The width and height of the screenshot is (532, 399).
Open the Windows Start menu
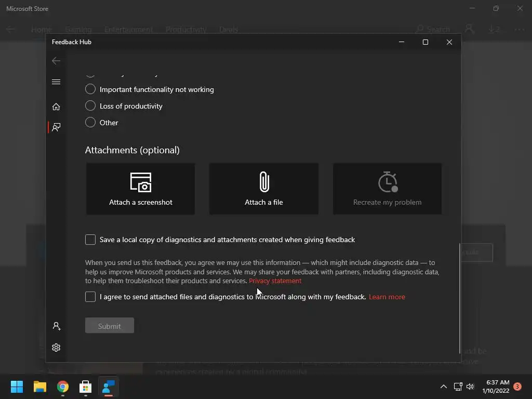click(x=17, y=387)
